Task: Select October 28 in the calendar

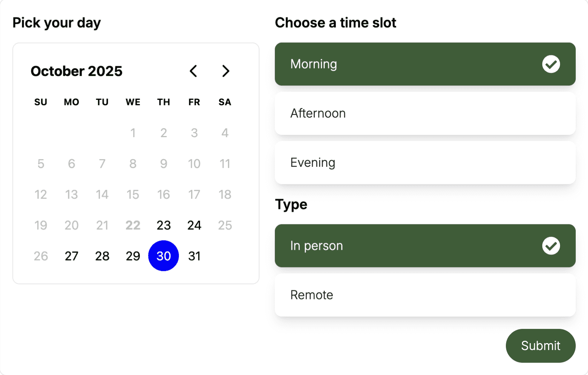Action: click(x=102, y=256)
